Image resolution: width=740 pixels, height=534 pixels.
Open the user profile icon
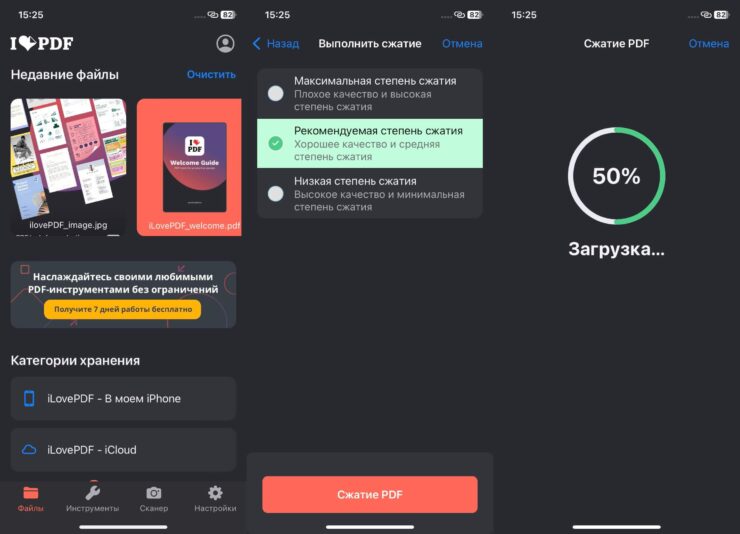(225, 43)
